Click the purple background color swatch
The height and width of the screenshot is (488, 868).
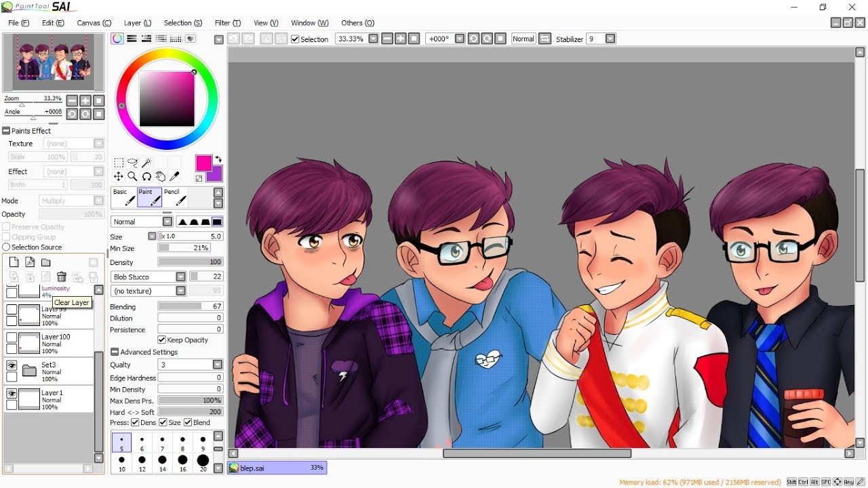click(216, 175)
